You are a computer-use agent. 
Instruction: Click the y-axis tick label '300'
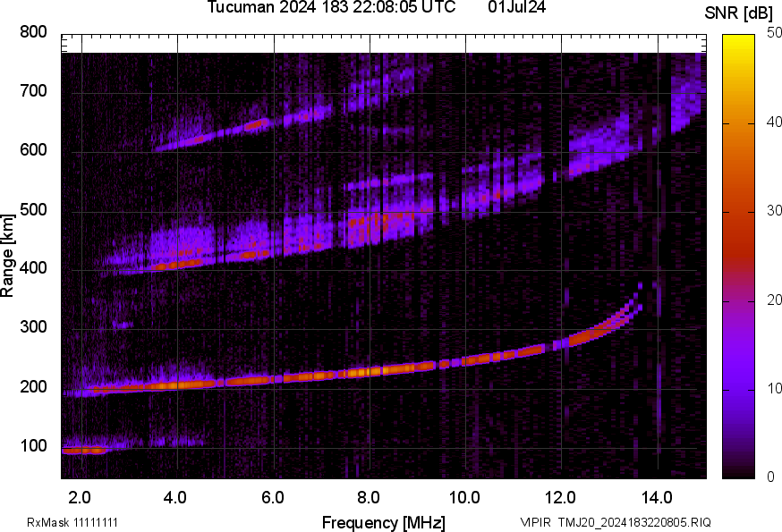point(33,327)
